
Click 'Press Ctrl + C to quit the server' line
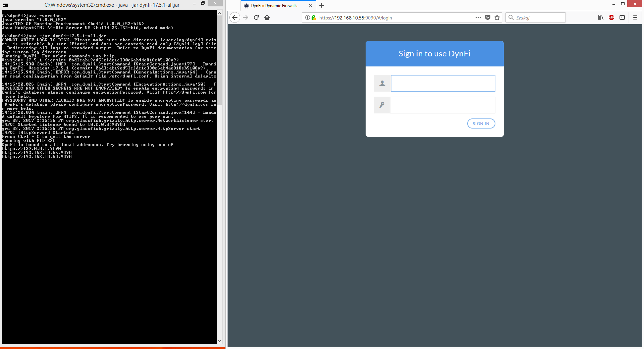46,137
